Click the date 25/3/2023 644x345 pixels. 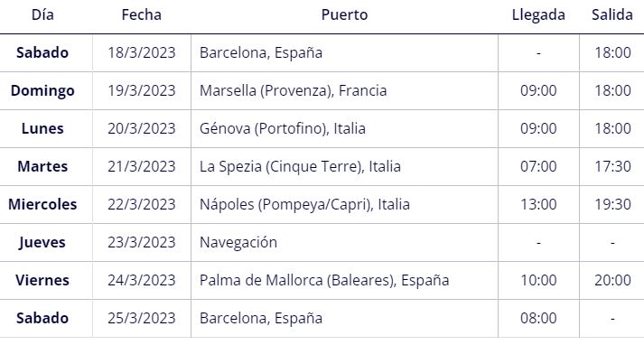click(x=141, y=318)
